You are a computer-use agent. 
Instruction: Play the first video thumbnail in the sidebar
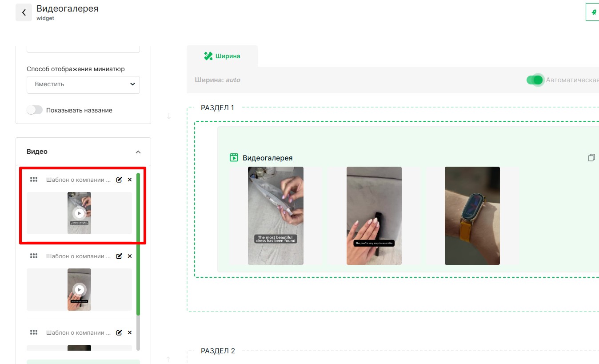tap(79, 213)
